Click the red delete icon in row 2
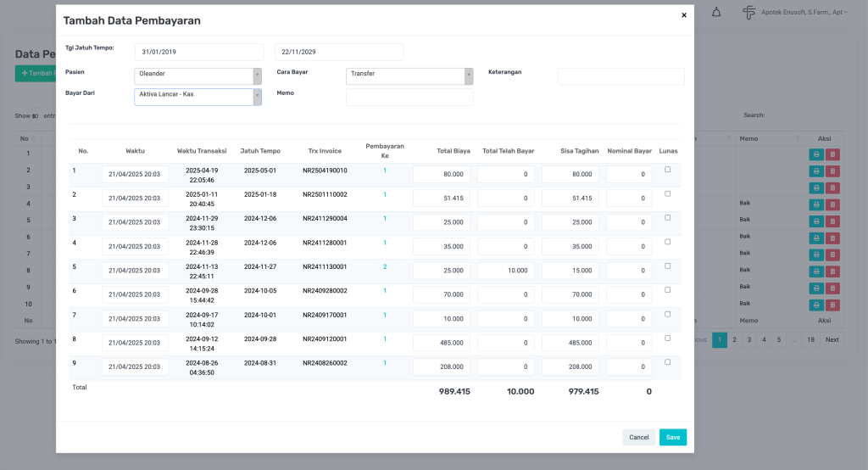This screenshot has height=470, width=868. pos(832,171)
